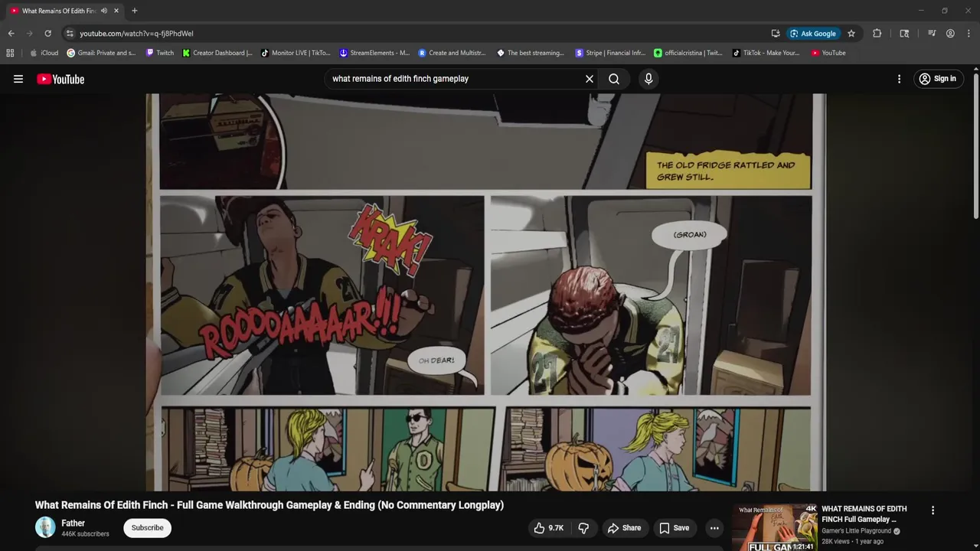The width and height of the screenshot is (980, 551).
Task: Open Ask Google lens button
Action: [813, 34]
